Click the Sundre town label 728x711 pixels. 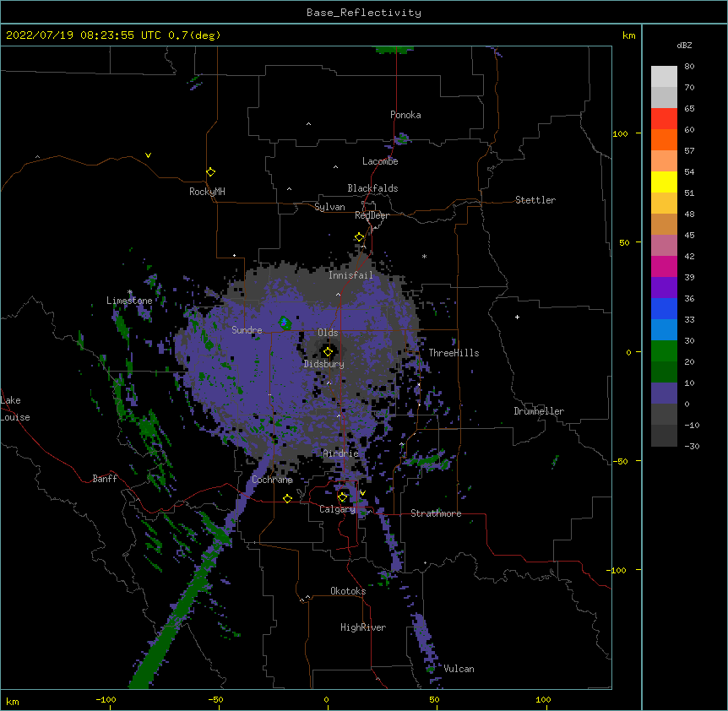(x=247, y=330)
